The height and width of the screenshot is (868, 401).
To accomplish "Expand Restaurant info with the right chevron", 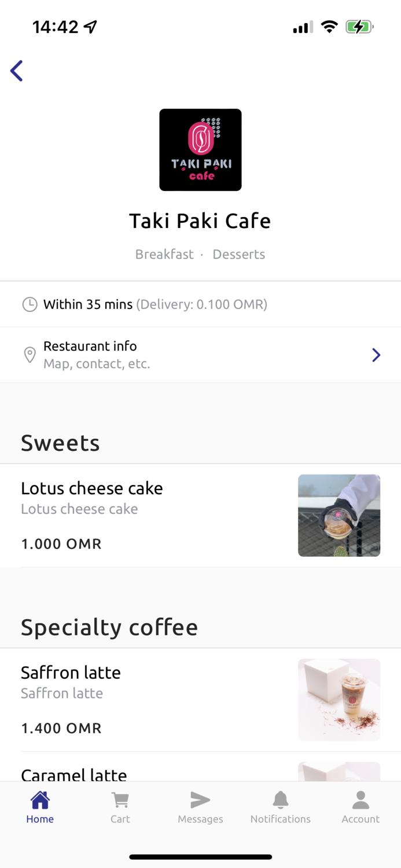I will tap(377, 354).
